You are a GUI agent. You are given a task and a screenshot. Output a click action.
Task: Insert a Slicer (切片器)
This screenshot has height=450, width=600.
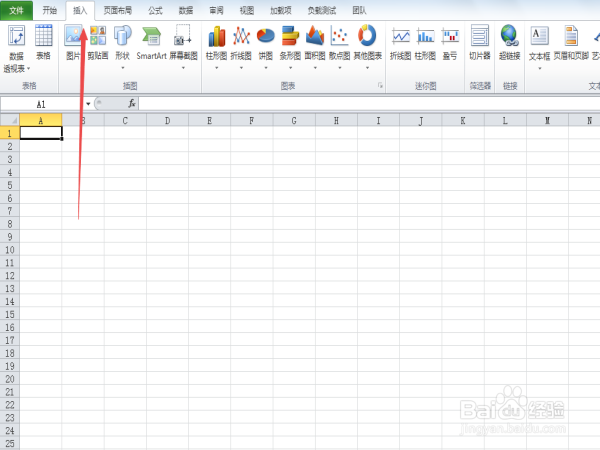(480, 42)
